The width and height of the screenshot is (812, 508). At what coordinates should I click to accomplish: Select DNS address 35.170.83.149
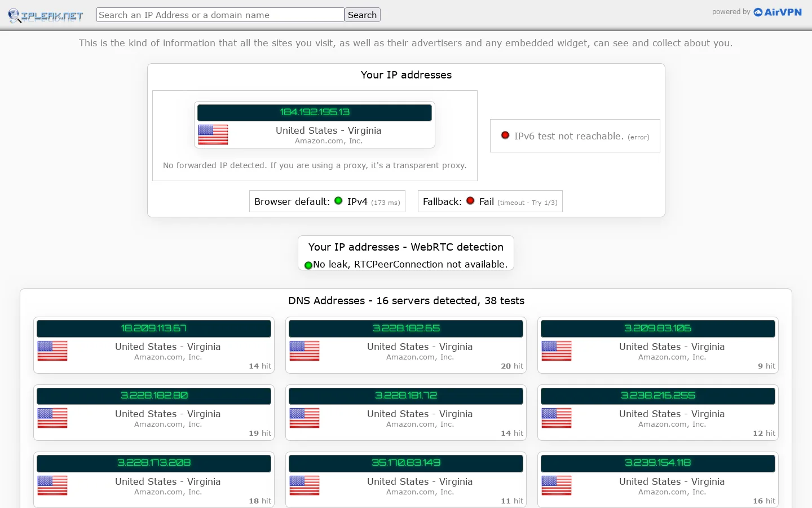(x=406, y=463)
